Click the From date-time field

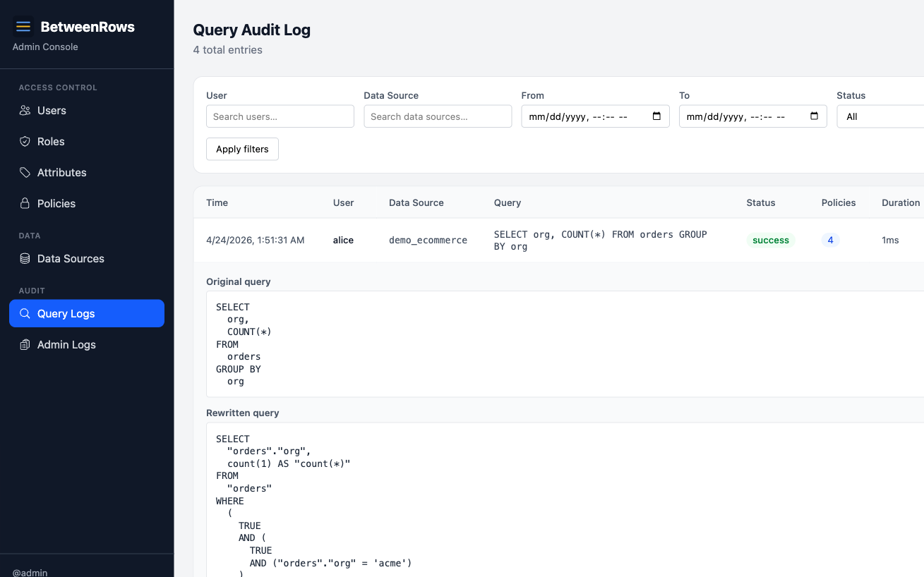(x=595, y=116)
